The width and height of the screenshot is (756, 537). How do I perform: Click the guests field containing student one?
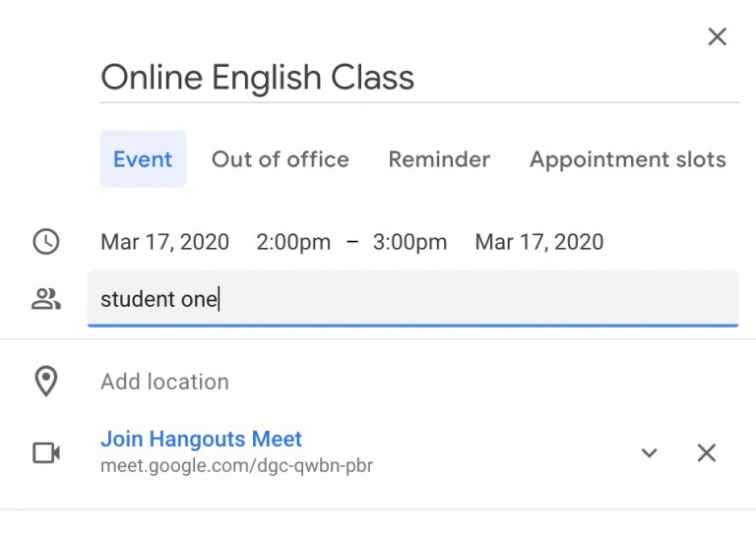click(x=412, y=299)
